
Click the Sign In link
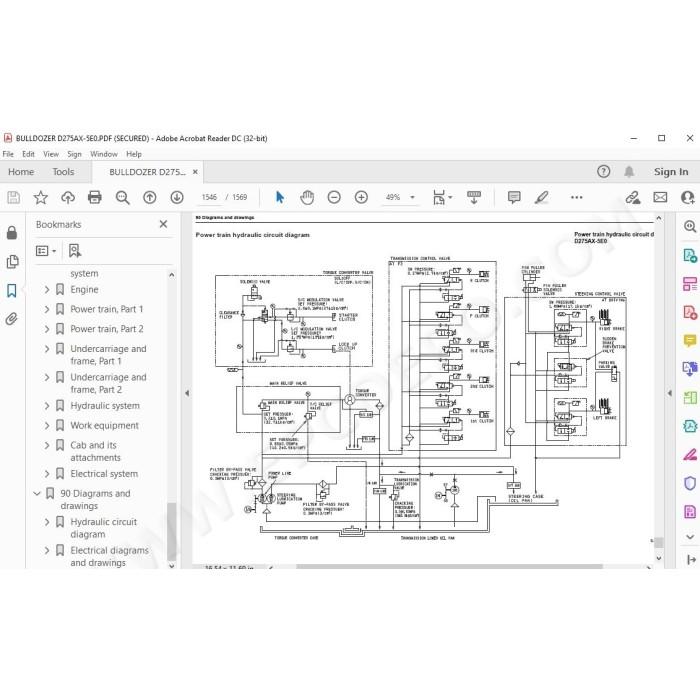(x=671, y=171)
